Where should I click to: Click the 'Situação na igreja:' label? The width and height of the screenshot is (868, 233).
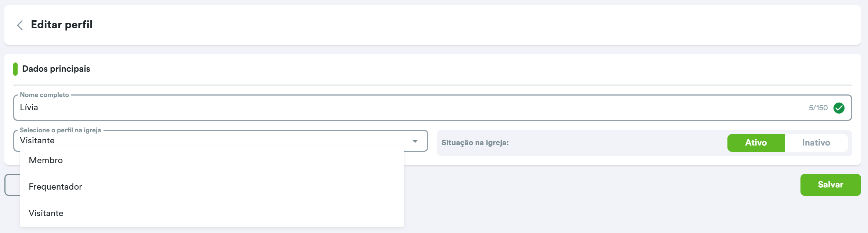(475, 143)
